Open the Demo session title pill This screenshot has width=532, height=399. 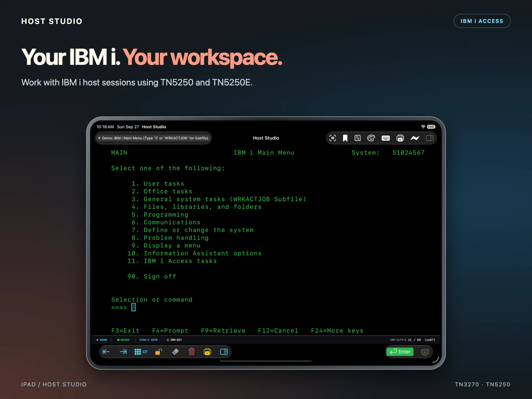click(x=153, y=138)
